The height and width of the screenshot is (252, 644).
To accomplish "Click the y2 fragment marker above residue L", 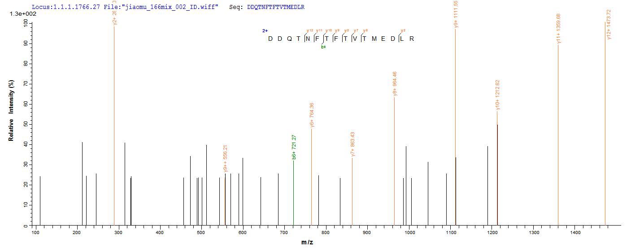I will (x=403, y=30).
